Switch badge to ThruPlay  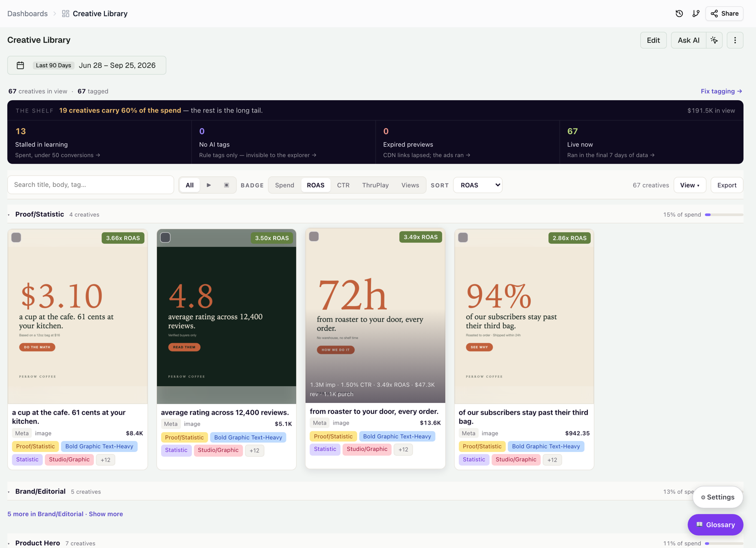pos(375,185)
